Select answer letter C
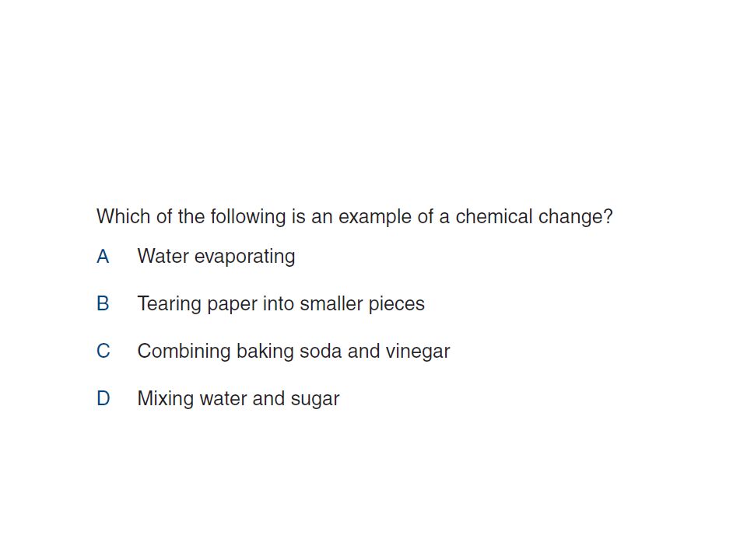This screenshot has width=747, height=560. [x=103, y=352]
